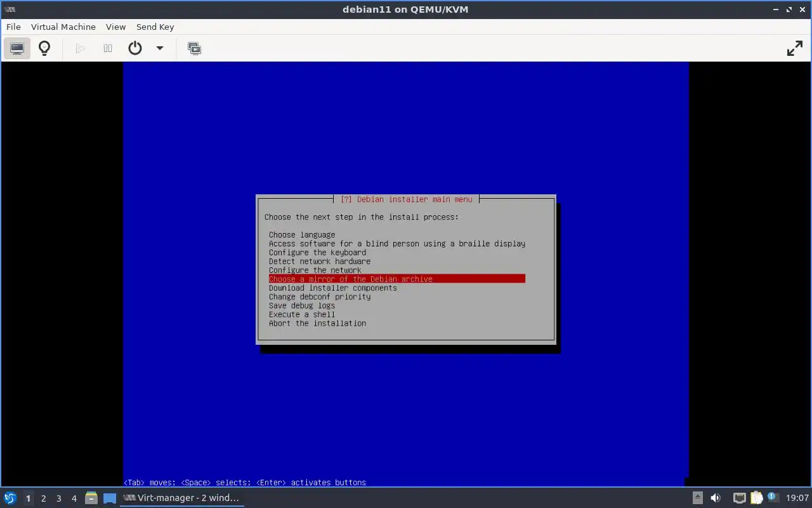Select 'Abort the installation' entry
Image resolution: width=812 pixels, height=508 pixels.
click(x=317, y=324)
